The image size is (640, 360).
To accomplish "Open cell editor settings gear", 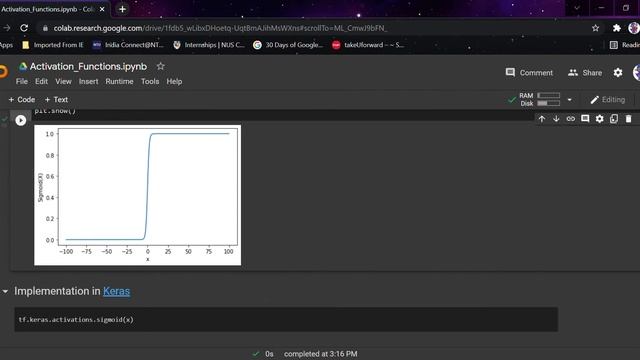I will point(599,119).
